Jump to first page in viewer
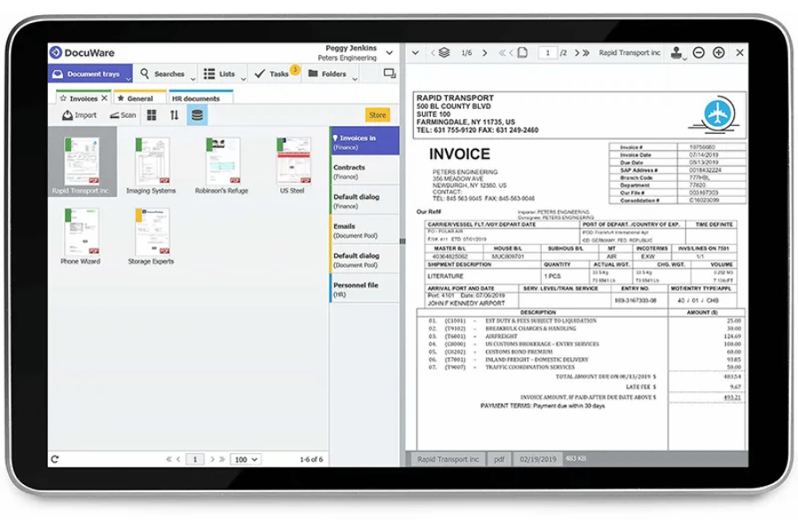This screenshot has height=532, width=798. coord(502,52)
